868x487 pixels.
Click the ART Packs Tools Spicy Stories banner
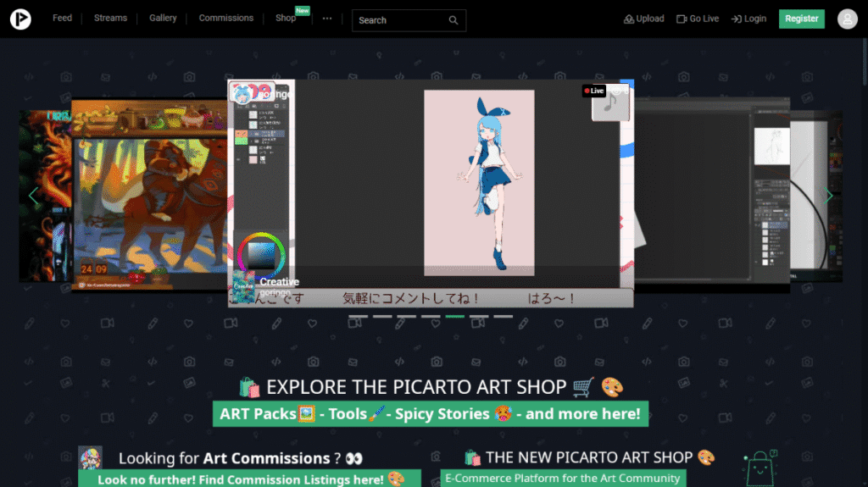pyautogui.click(x=431, y=414)
